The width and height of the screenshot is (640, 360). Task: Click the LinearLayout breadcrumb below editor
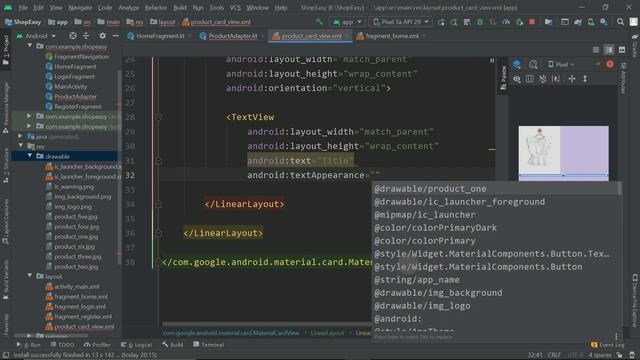[x=327, y=333]
